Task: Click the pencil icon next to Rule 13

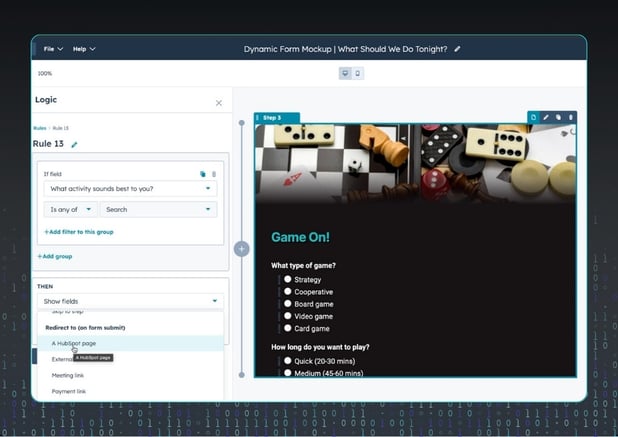Action: 74,145
